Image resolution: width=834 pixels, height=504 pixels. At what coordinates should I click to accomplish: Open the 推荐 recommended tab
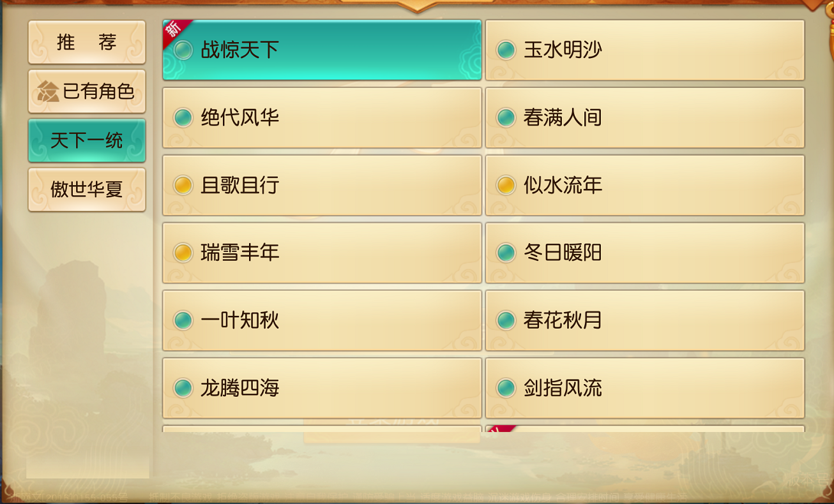point(87,42)
